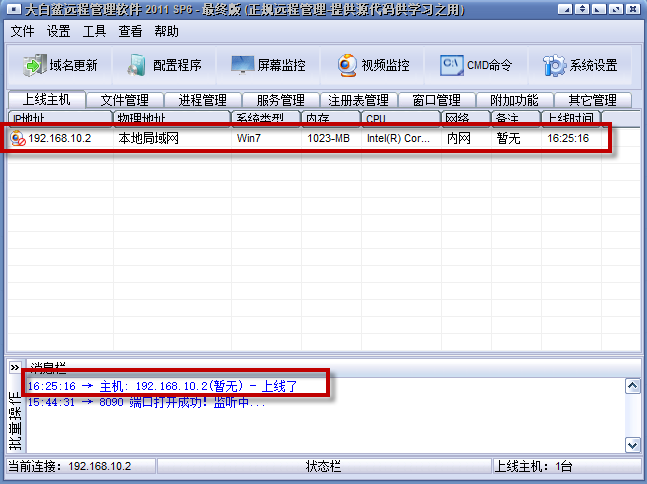
Task: Open the 文件 menu
Action: (22, 31)
